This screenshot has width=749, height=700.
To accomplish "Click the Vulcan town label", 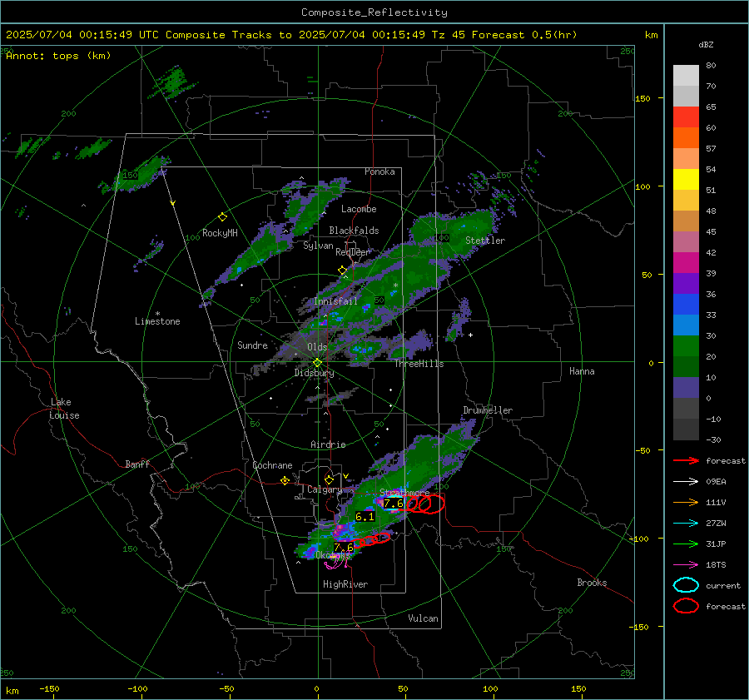I will click(423, 618).
